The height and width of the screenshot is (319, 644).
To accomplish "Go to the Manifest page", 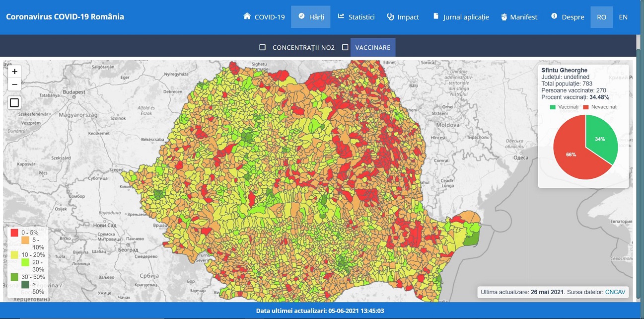I will 524,17.
